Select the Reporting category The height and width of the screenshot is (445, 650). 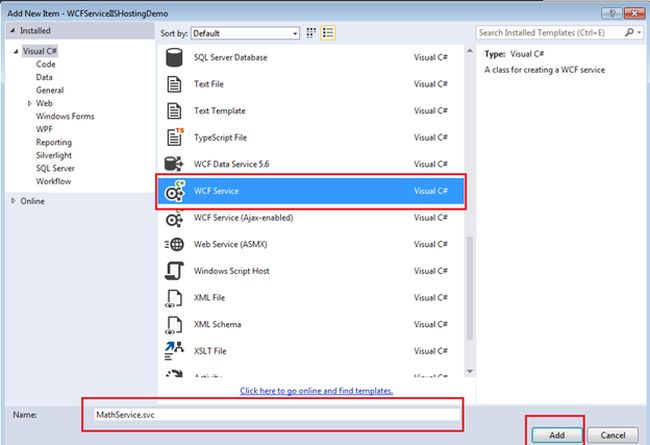[x=53, y=142]
